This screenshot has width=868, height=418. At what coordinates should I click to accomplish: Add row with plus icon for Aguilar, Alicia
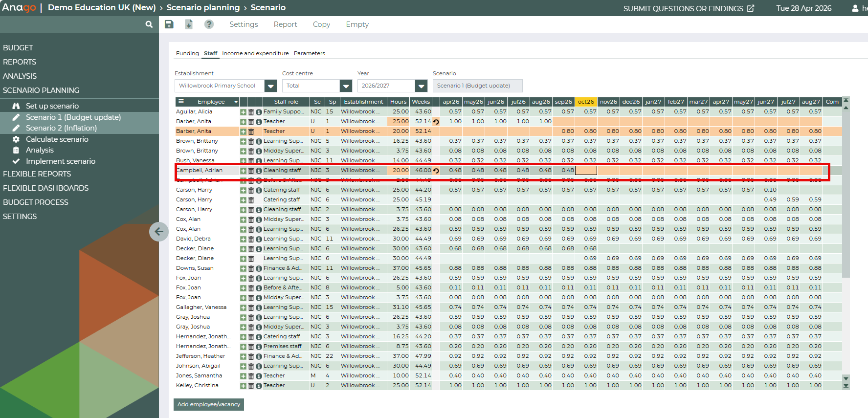243,112
